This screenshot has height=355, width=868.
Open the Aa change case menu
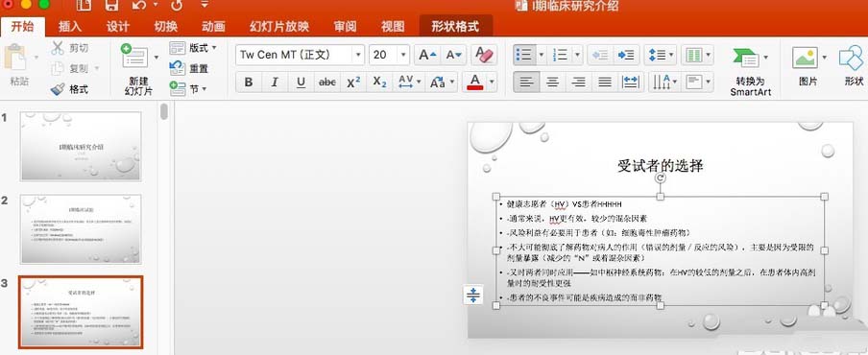pos(441,83)
